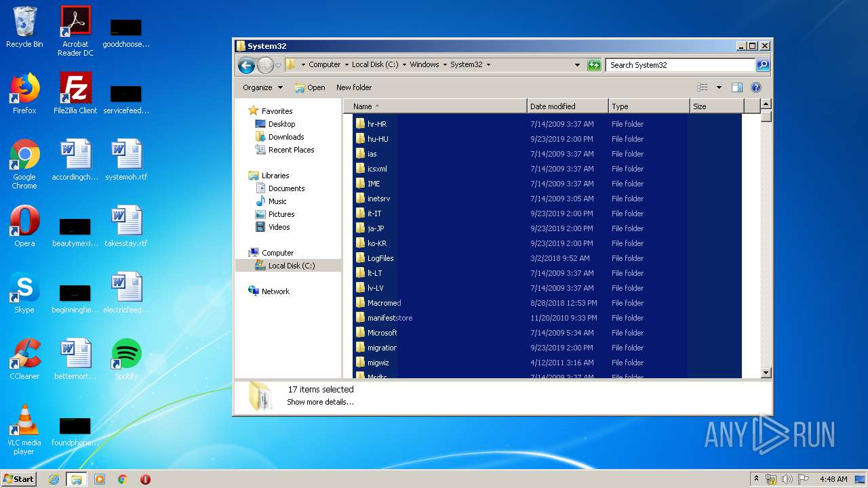The height and width of the screenshot is (488, 868).
Task: Click the Opera desktop icon
Action: pos(24,226)
